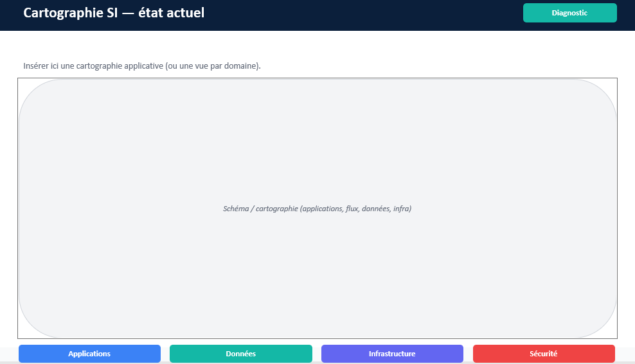Select the red Sécurité button

[544, 354]
